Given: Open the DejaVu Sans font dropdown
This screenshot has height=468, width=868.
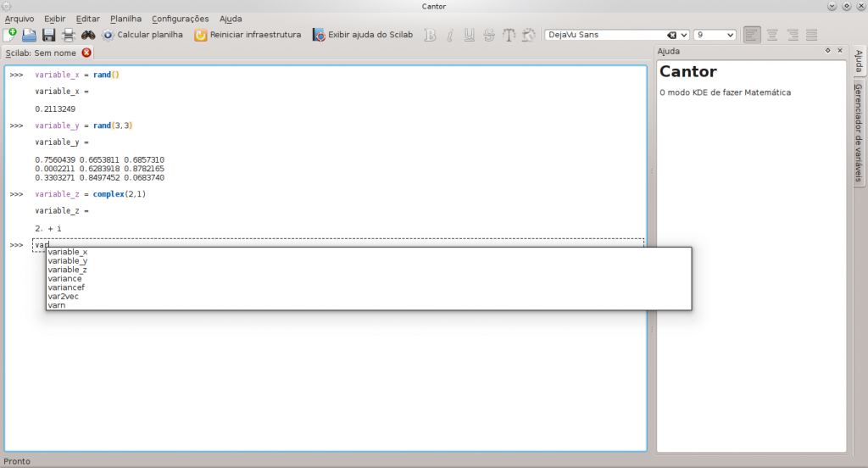Looking at the screenshot, I should pyautogui.click(x=684, y=35).
